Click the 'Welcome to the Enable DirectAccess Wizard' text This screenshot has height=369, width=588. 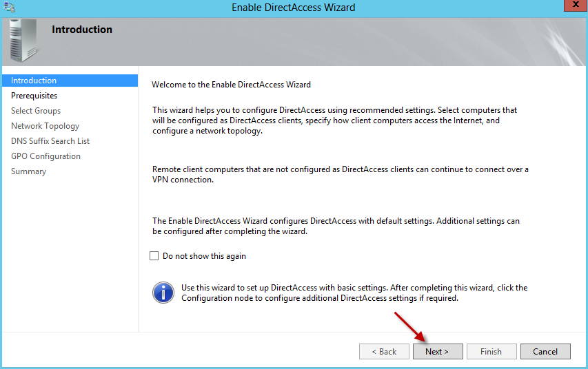tap(231, 85)
